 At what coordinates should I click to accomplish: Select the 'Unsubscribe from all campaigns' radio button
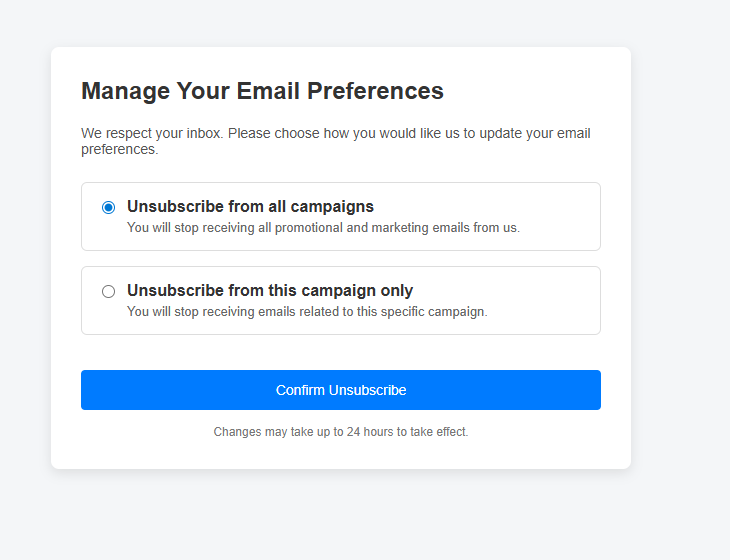click(108, 207)
